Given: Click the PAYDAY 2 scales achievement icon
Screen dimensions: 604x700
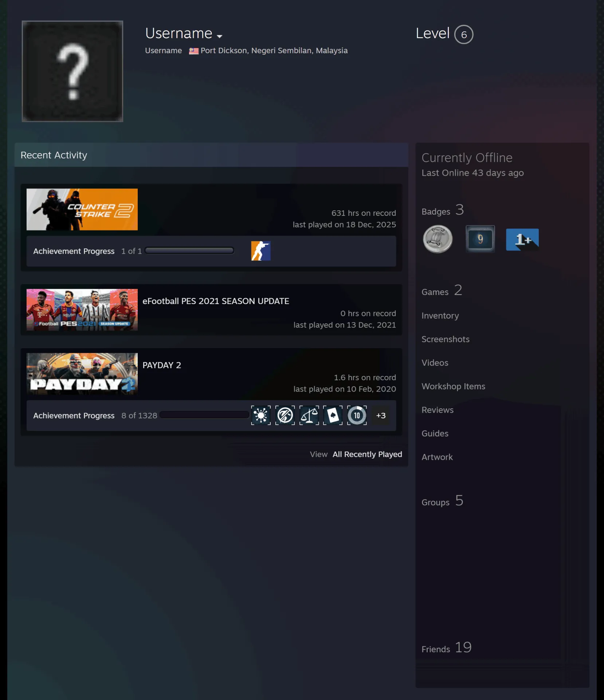Looking at the screenshot, I should click(309, 415).
